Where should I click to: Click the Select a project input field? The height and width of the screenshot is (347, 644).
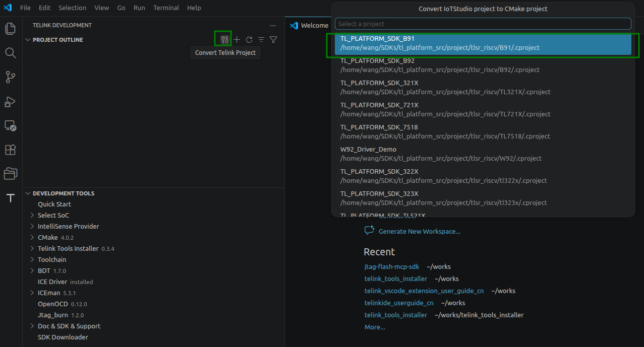point(483,24)
